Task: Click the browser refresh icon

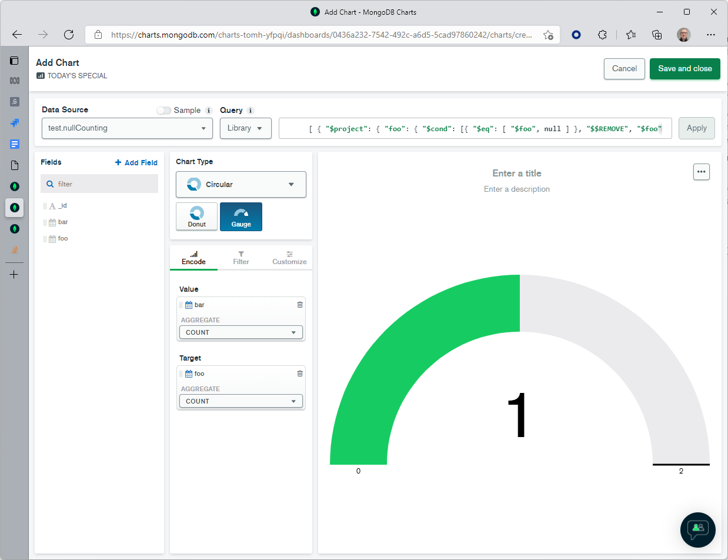Action: [x=69, y=35]
